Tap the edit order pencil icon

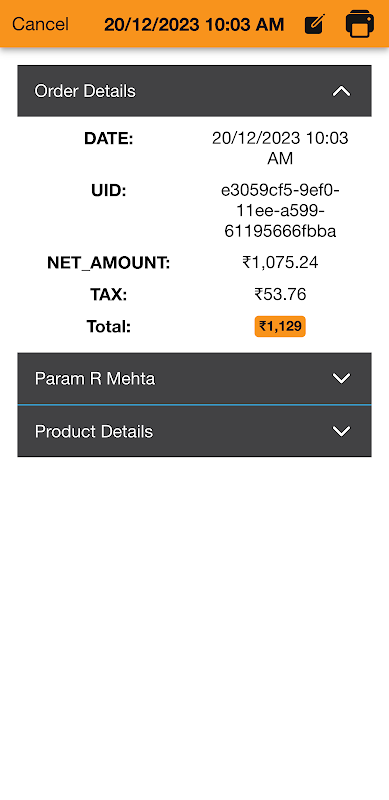(314, 24)
